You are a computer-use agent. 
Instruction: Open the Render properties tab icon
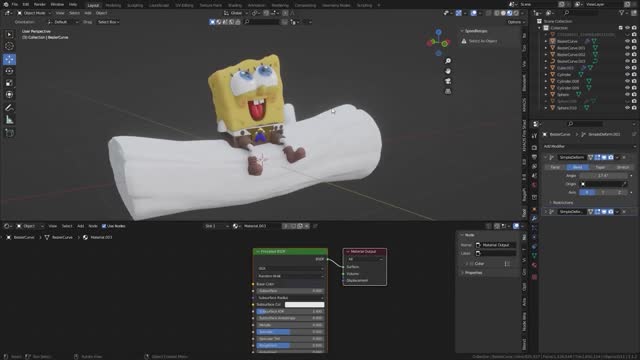[534, 147]
